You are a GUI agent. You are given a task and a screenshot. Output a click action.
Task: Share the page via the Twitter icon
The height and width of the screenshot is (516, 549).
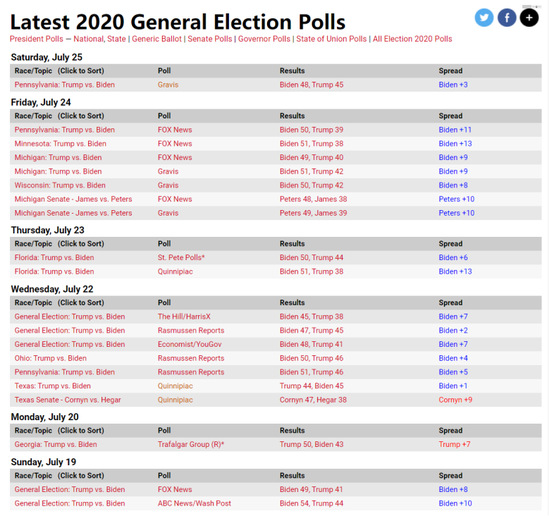[484, 18]
